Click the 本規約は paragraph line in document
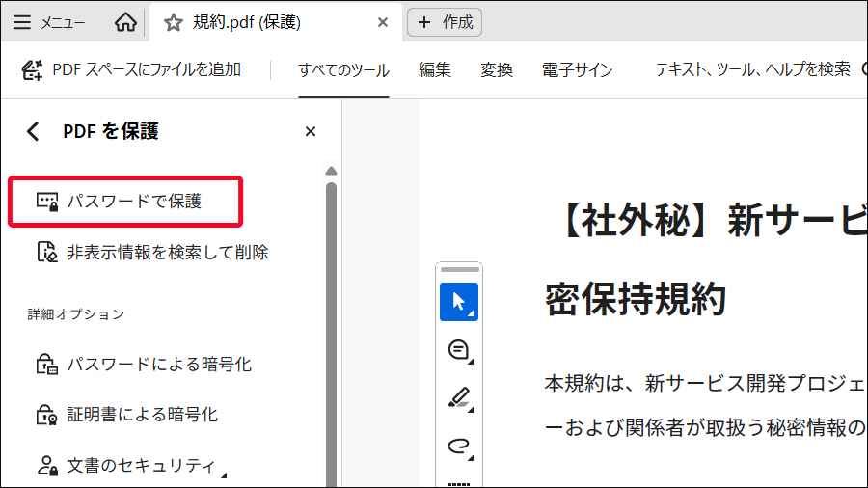Image resolution: width=868 pixels, height=488 pixels. [705, 383]
